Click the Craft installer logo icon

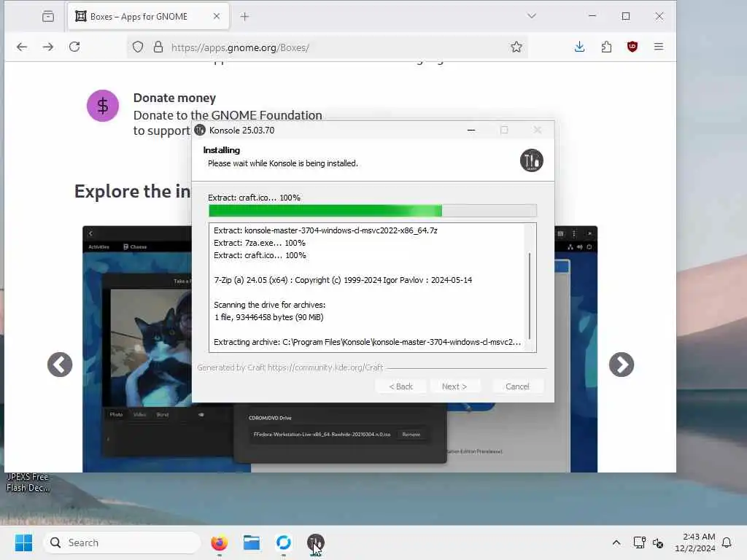click(x=531, y=160)
